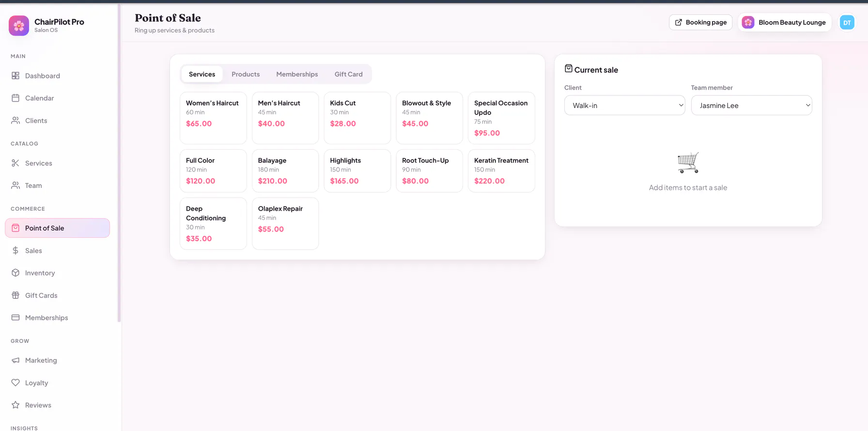Viewport: 868px width, 431px height.
Task: Open Memberships in the sidebar
Action: (57, 318)
